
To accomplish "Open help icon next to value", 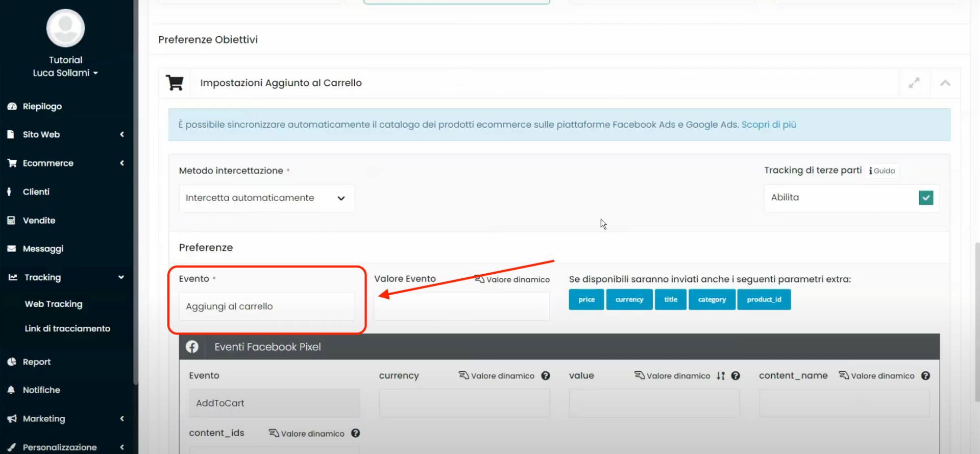I will tap(736, 376).
